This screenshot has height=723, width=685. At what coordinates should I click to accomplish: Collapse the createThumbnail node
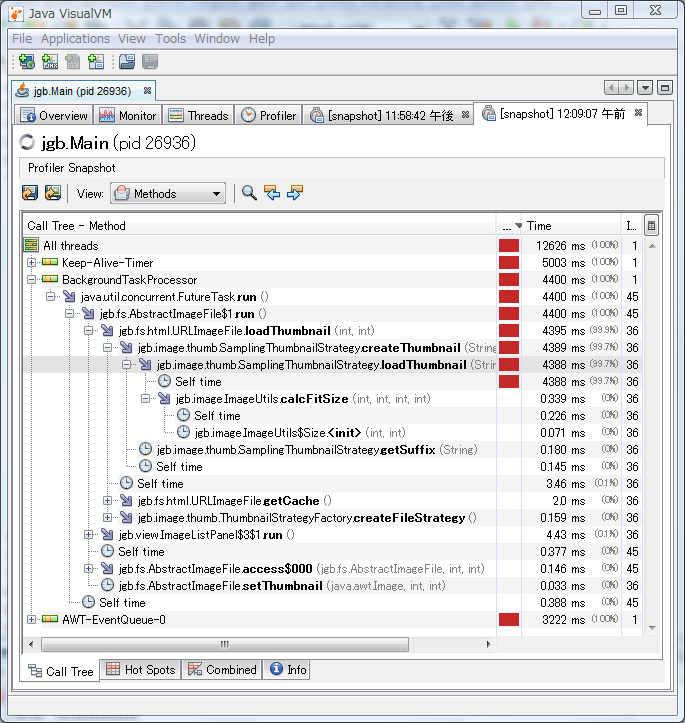[107, 348]
